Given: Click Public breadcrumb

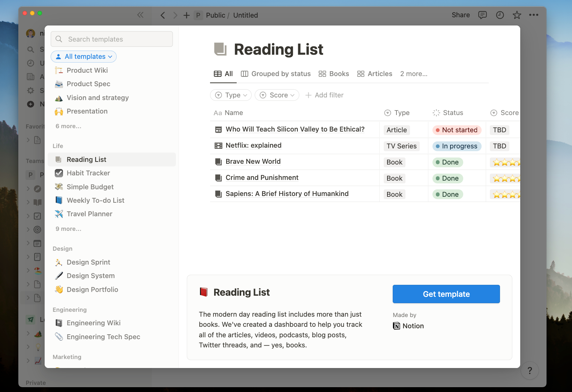Looking at the screenshot, I should [216, 15].
